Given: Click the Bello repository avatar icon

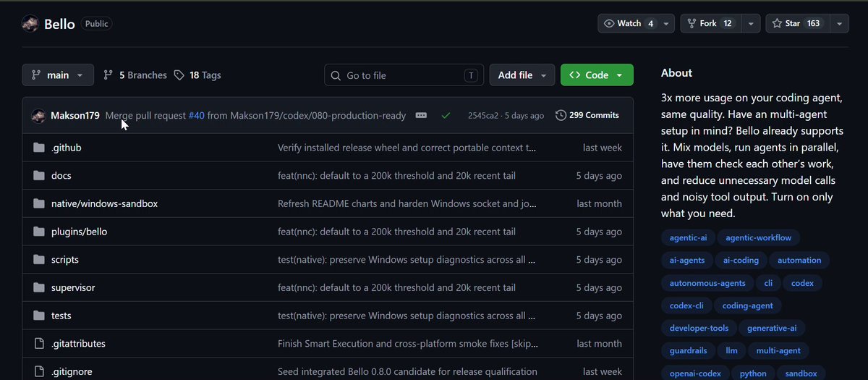Looking at the screenshot, I should click(x=30, y=24).
